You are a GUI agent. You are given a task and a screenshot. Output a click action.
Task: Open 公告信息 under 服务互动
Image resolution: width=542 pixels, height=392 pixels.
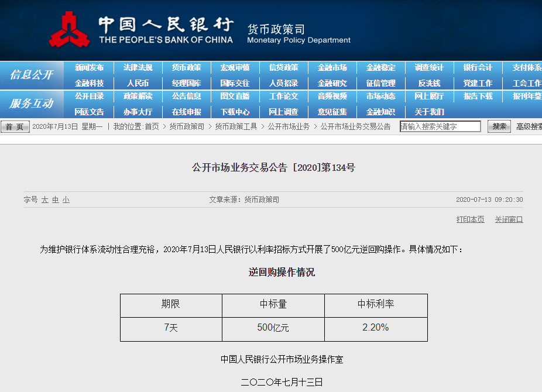[x=186, y=97]
